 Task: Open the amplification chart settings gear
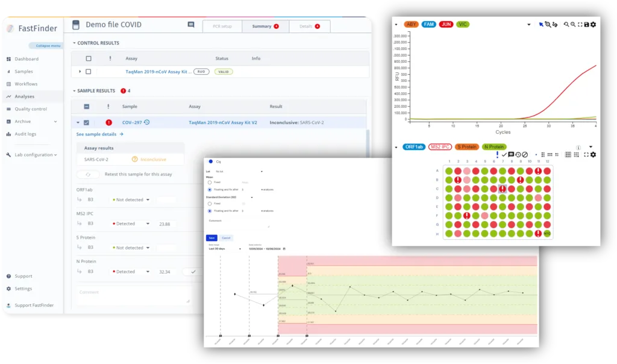click(594, 24)
